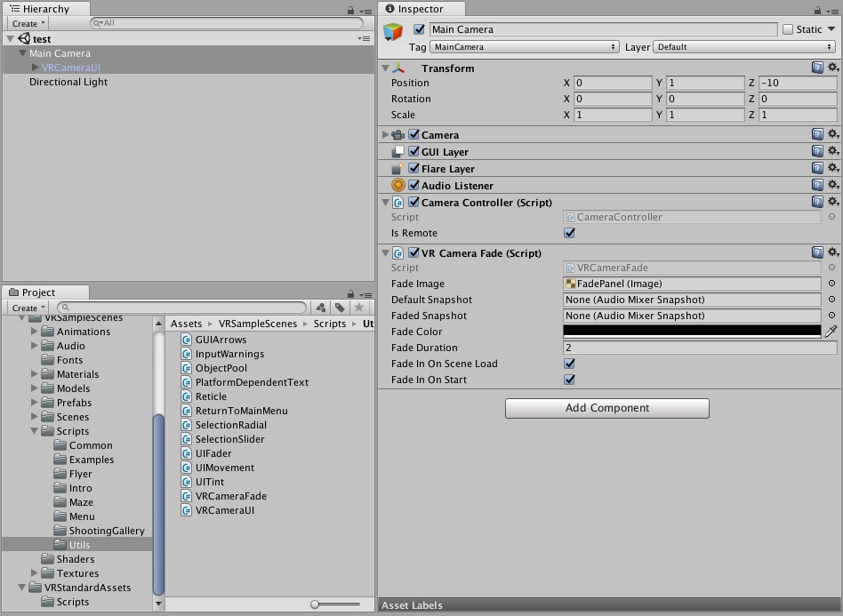Switch to the Project tab
843x616 pixels.
click(x=45, y=292)
